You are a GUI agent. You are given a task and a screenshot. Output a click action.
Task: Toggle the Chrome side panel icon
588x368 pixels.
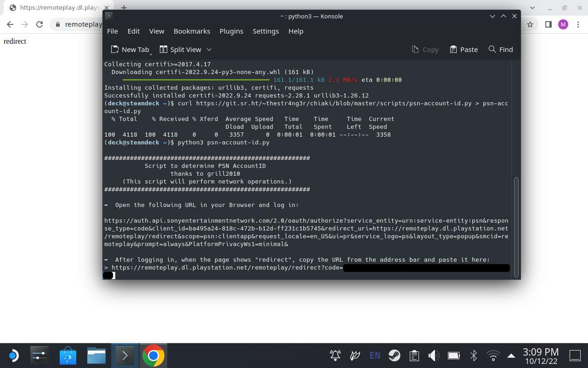tap(548, 24)
